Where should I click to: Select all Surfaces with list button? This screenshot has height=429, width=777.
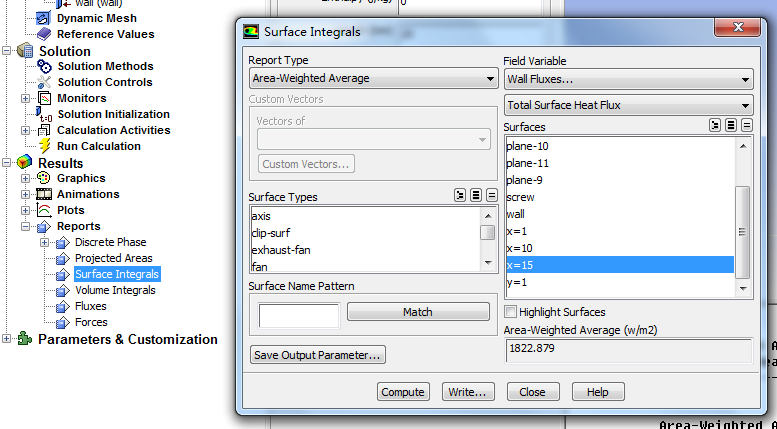731,126
